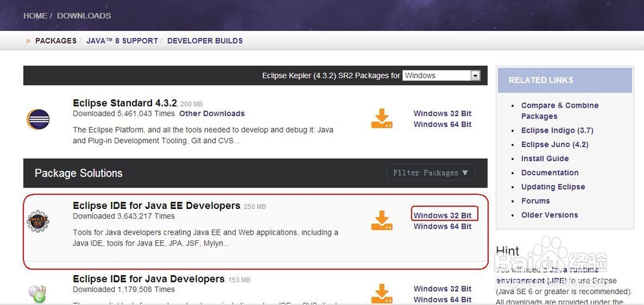Go to HOME in the breadcrumb
The height and width of the screenshot is (305, 644).
coord(35,15)
